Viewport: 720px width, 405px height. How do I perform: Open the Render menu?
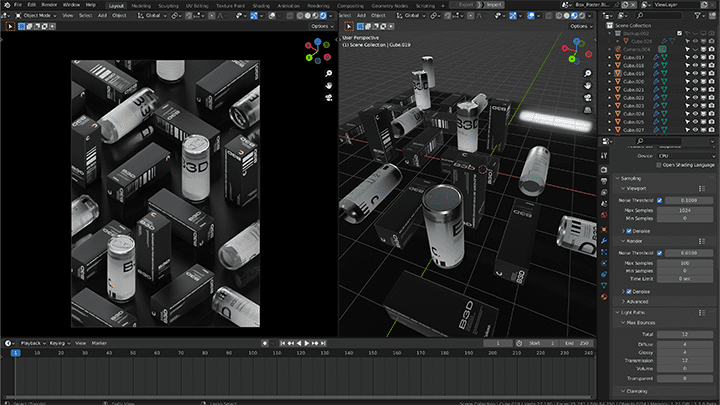pyautogui.click(x=49, y=5)
